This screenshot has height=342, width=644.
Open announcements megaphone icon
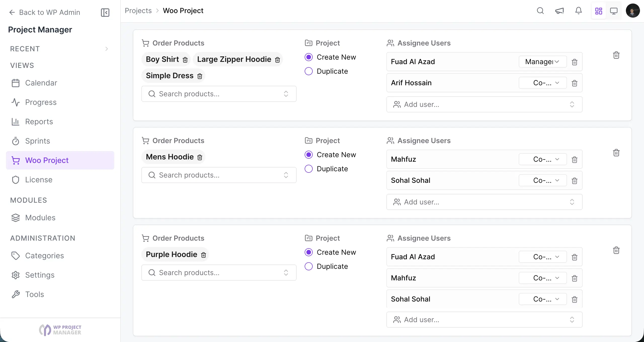coord(559,11)
